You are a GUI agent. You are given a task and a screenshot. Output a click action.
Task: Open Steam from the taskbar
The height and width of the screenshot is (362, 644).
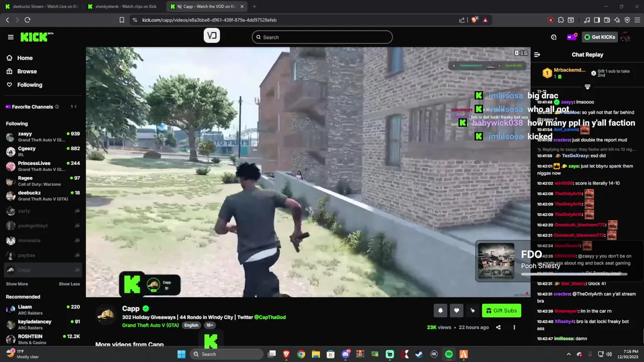click(419, 354)
